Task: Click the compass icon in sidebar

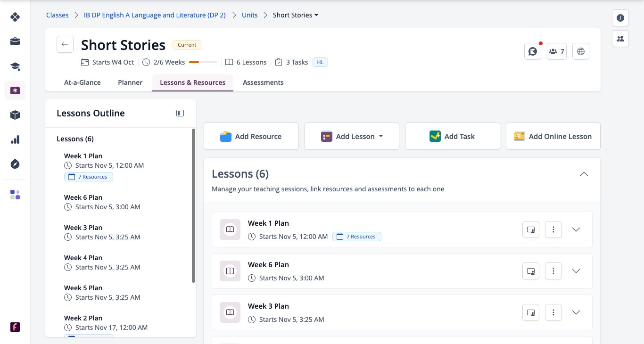Action: pos(15,164)
